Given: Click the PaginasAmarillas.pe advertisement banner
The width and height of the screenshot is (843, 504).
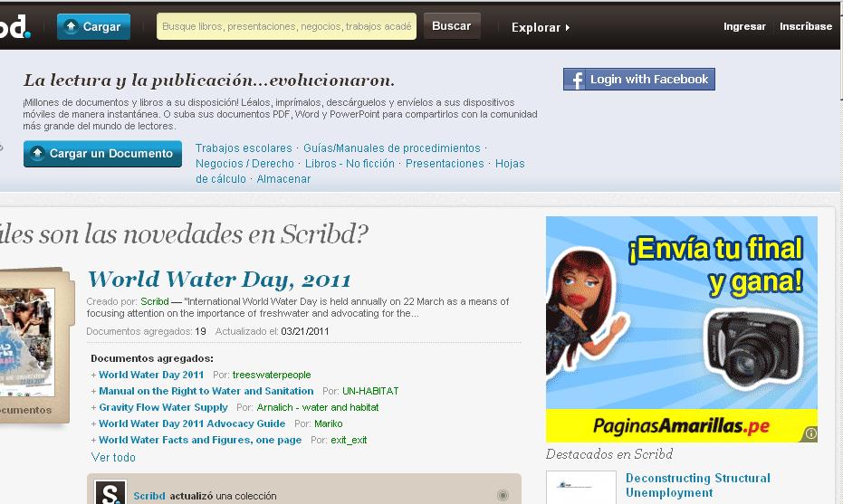Looking at the screenshot, I should click(x=681, y=328).
